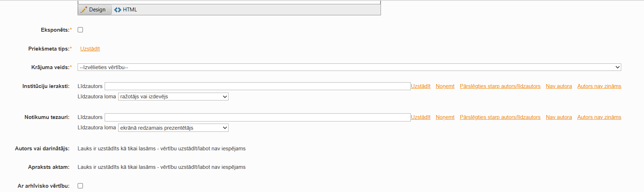Click Uzstādīt in the Institūciju ieraksti row
The height and width of the screenshot is (192, 644).
pyautogui.click(x=421, y=86)
